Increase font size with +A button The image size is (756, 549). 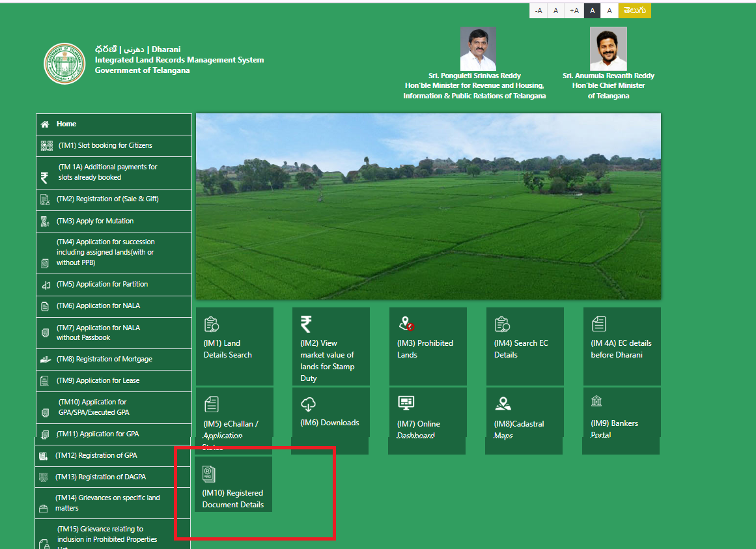[x=574, y=10]
